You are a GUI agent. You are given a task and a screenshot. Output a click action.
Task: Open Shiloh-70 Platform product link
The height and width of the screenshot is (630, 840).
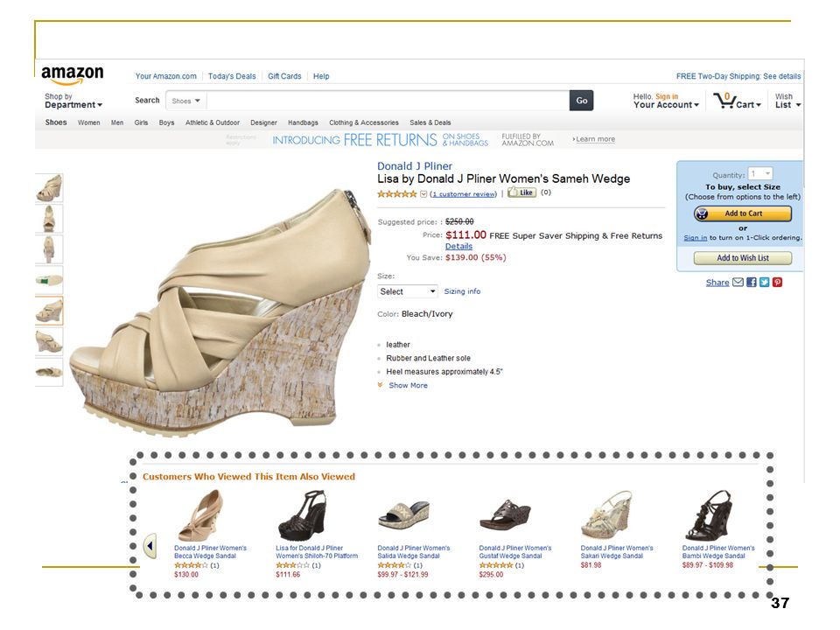pos(317,552)
